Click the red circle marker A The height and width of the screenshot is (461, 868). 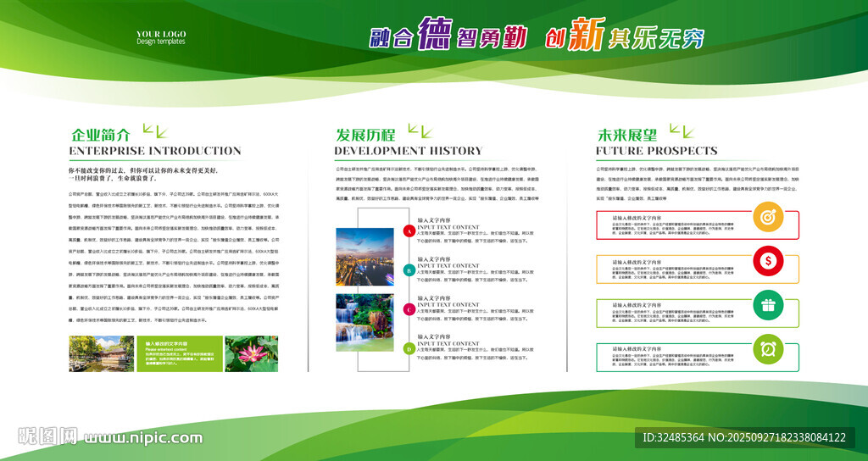409,231
